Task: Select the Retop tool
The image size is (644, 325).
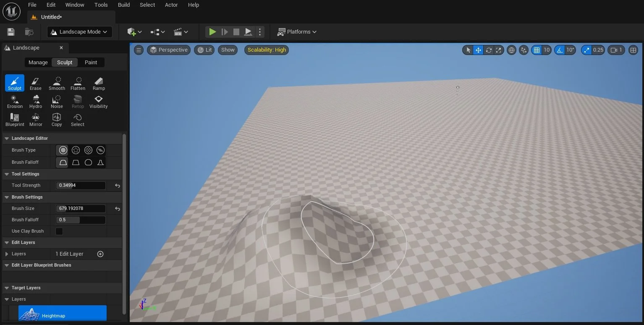Action: click(x=78, y=101)
